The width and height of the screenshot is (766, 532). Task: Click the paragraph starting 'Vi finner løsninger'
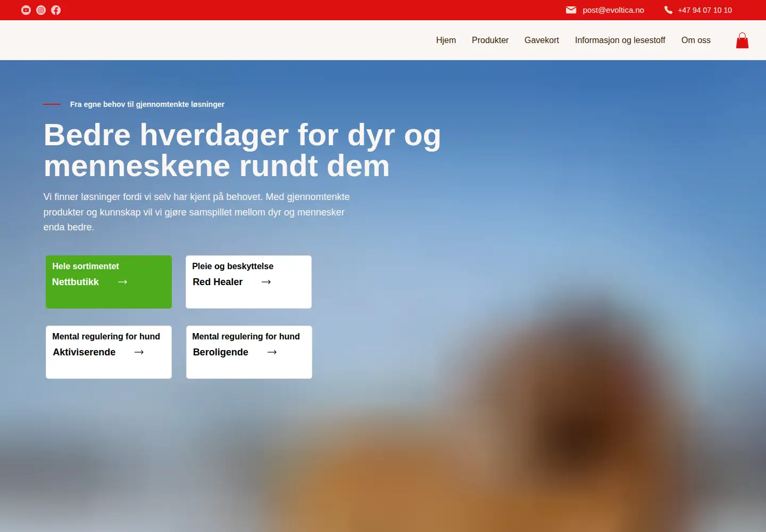[197, 212]
